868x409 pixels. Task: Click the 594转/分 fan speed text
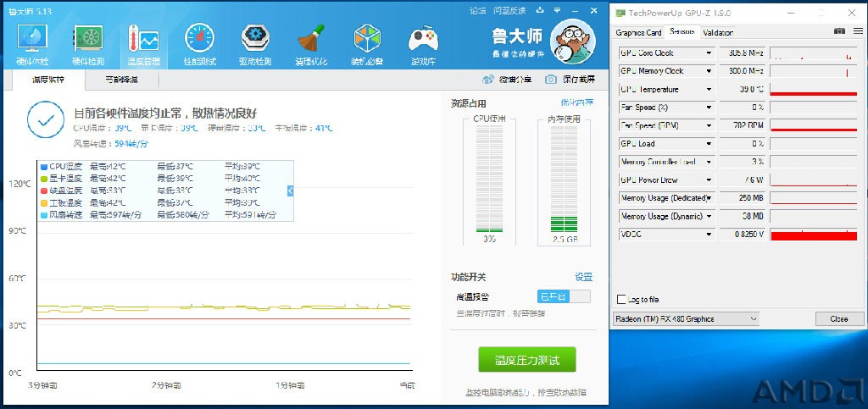coord(131,144)
